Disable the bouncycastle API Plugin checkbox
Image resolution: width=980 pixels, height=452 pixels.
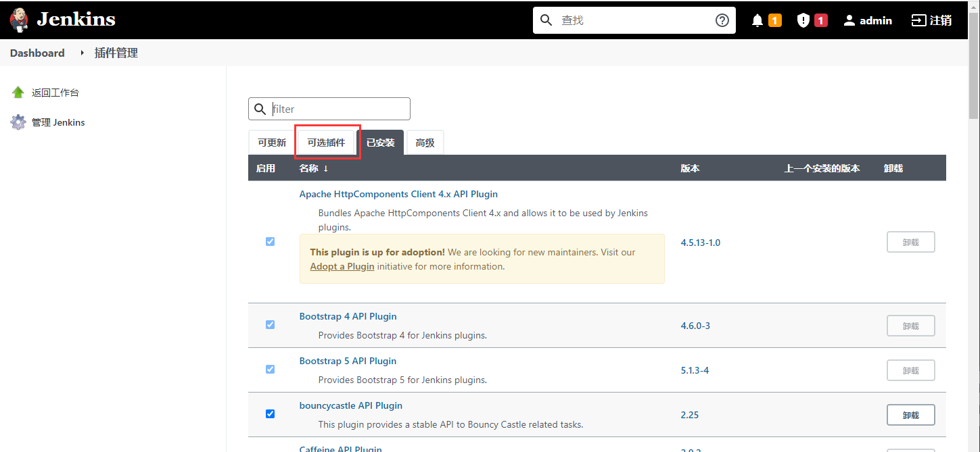(x=271, y=414)
